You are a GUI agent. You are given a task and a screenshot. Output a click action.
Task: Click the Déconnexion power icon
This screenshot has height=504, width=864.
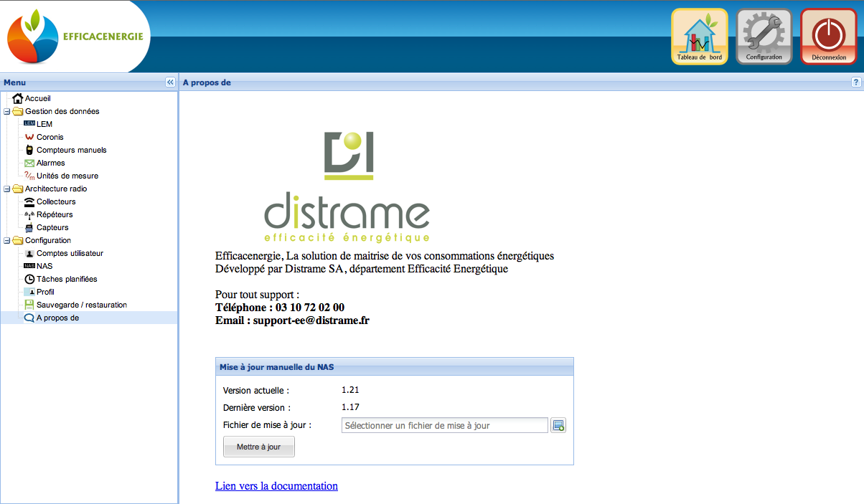829,37
